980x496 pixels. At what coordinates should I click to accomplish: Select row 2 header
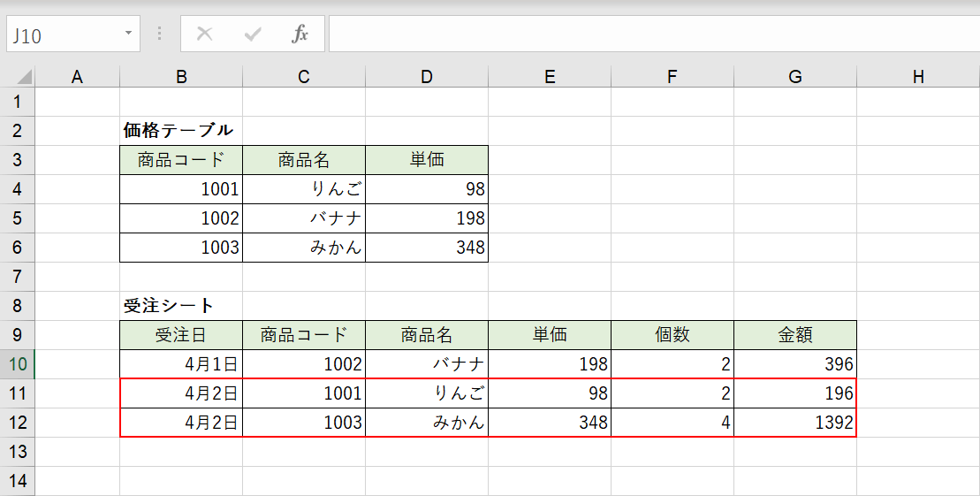coord(17,131)
